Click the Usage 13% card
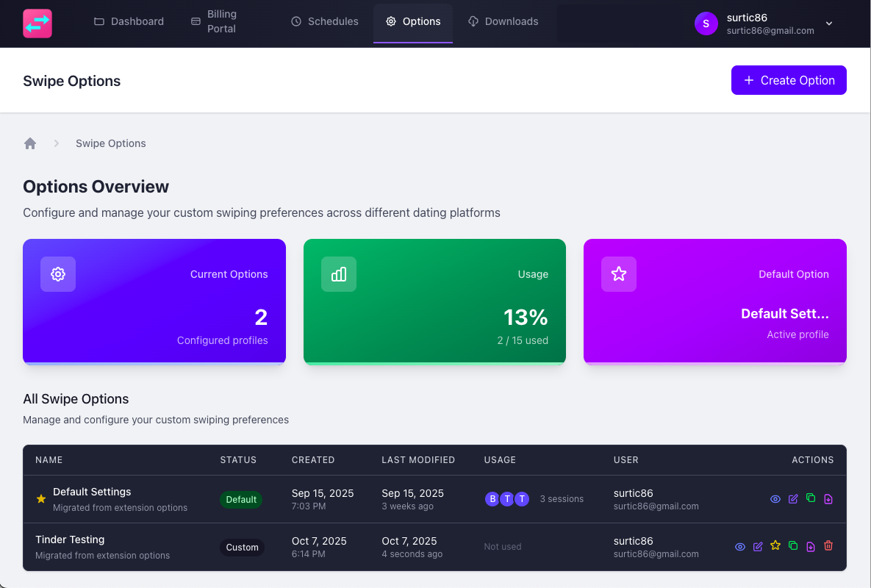The height and width of the screenshot is (588, 871). point(434,301)
